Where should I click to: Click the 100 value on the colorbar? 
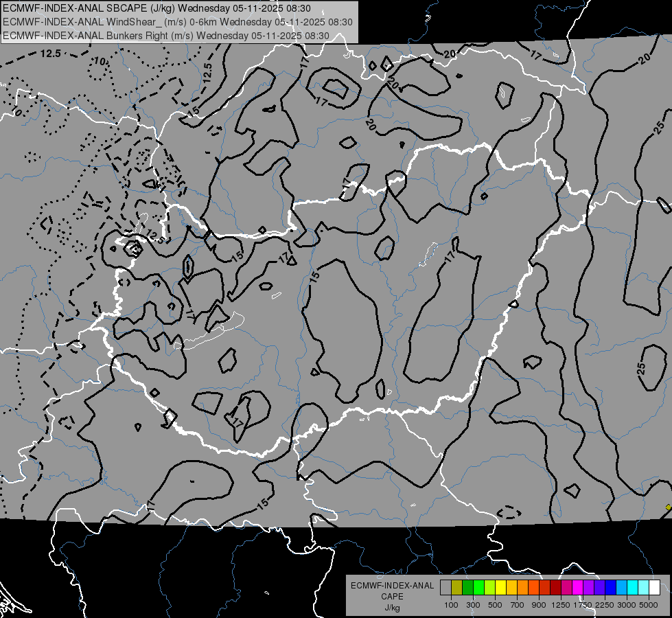(451, 605)
